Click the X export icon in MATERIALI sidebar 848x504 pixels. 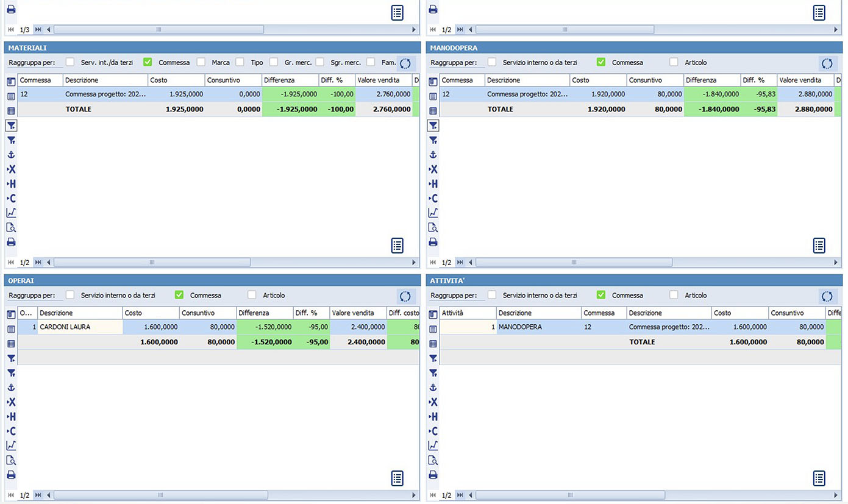[x=11, y=169]
